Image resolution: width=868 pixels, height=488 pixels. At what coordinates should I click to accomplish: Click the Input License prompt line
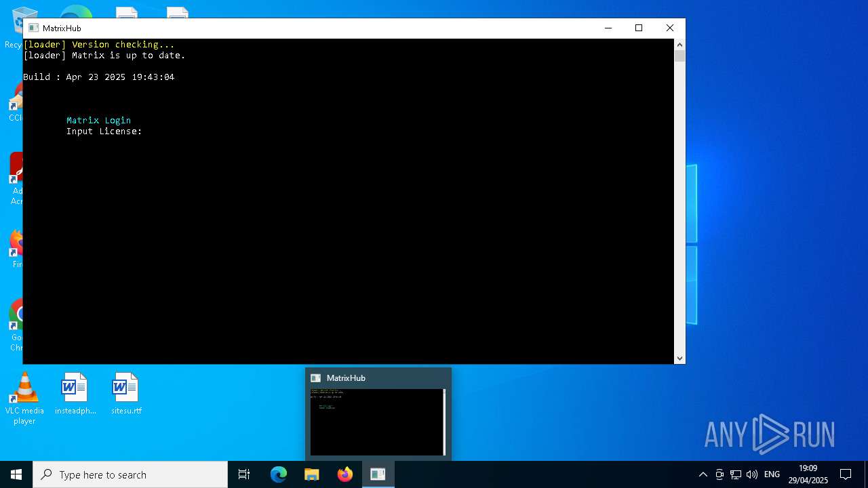click(104, 131)
